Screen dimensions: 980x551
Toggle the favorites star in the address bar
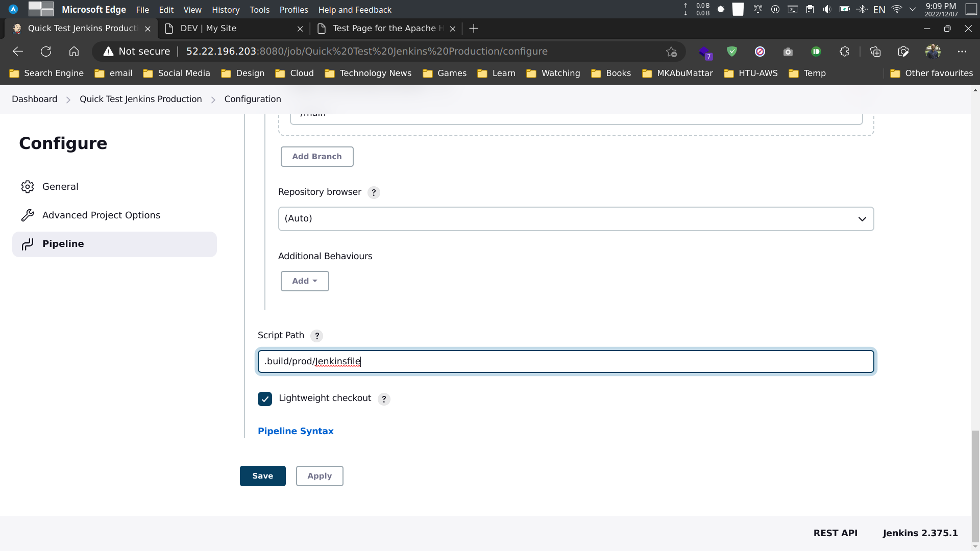point(672,52)
